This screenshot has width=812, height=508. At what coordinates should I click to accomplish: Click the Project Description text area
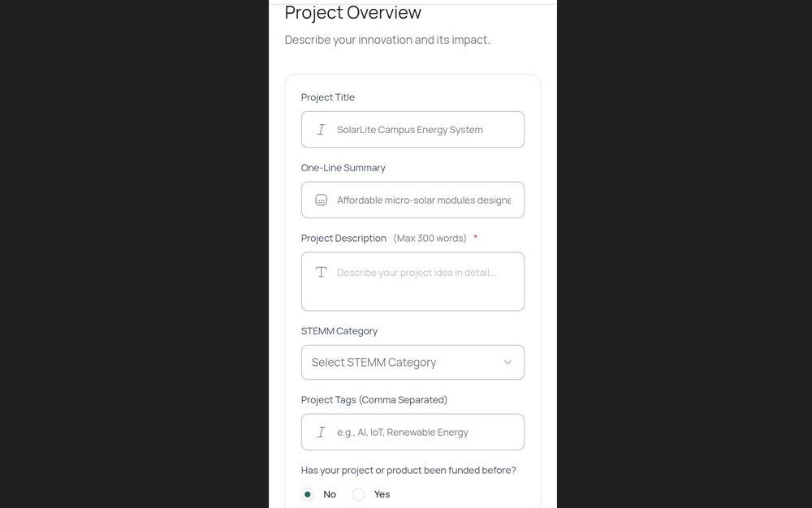(422, 288)
